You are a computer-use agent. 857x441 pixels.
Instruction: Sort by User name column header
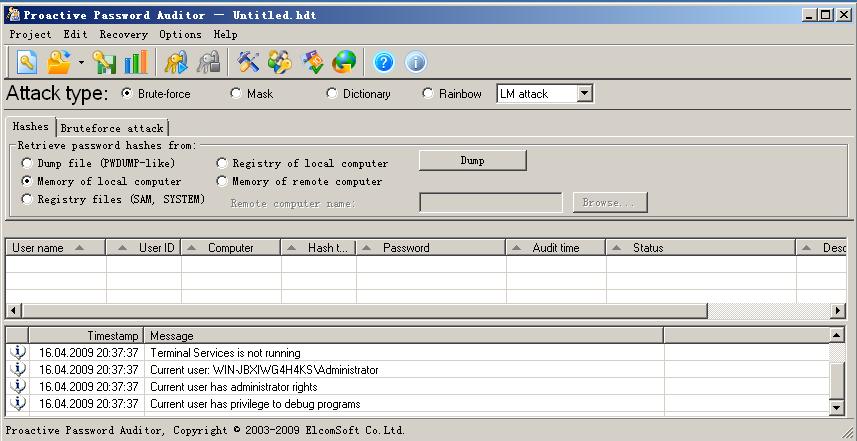[x=55, y=248]
